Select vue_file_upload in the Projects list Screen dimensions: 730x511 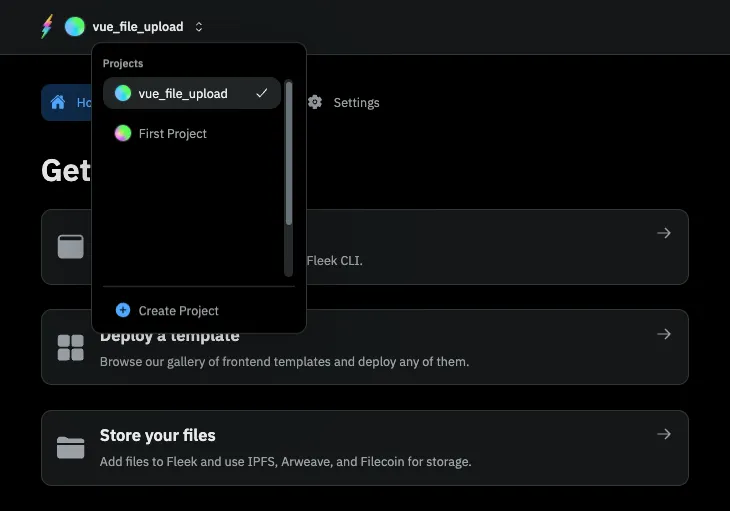[183, 93]
